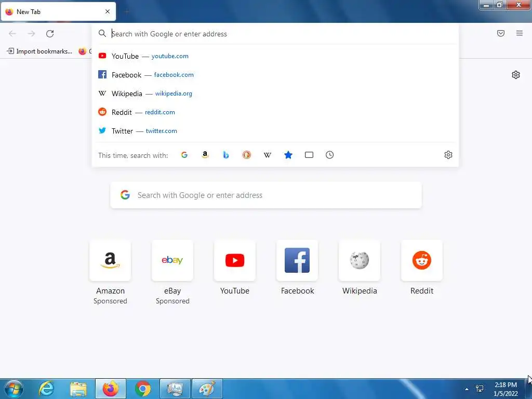Open the new tab plus button
This screenshot has width=532, height=399.
[x=127, y=12]
